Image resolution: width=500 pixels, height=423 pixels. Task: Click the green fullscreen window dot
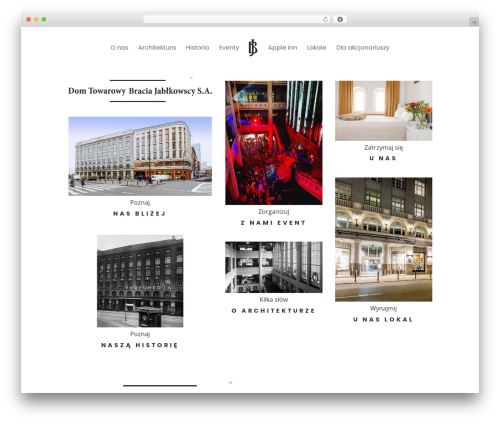click(44, 19)
